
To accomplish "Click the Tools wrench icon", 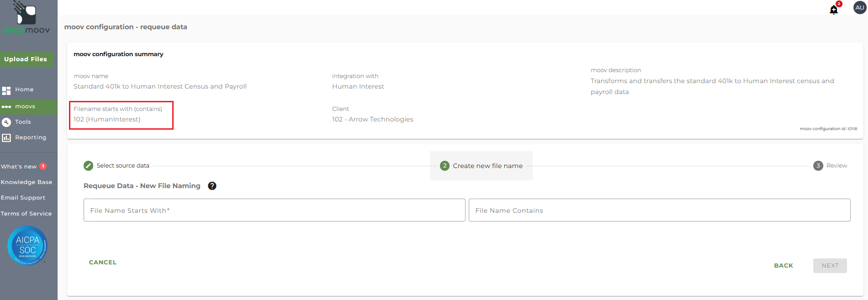I will point(6,122).
